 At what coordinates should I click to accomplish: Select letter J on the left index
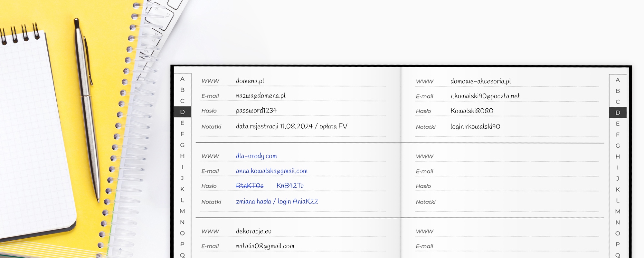(x=182, y=178)
